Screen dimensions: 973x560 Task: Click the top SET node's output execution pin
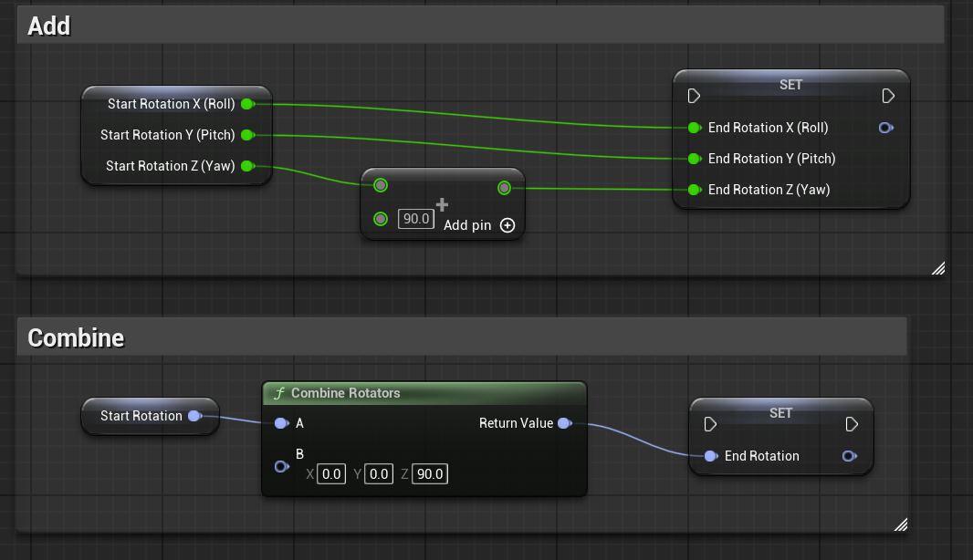pyautogui.click(x=889, y=96)
